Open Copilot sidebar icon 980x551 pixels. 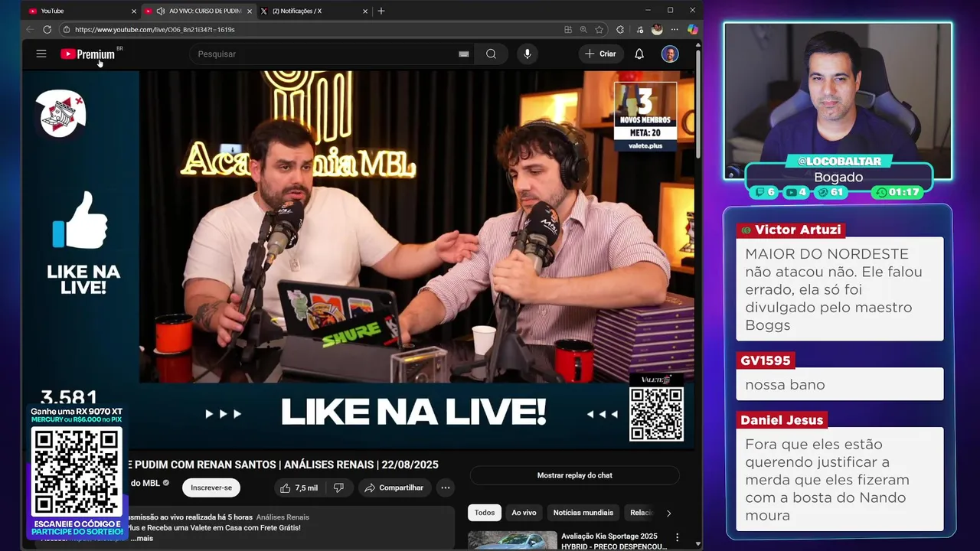point(692,29)
